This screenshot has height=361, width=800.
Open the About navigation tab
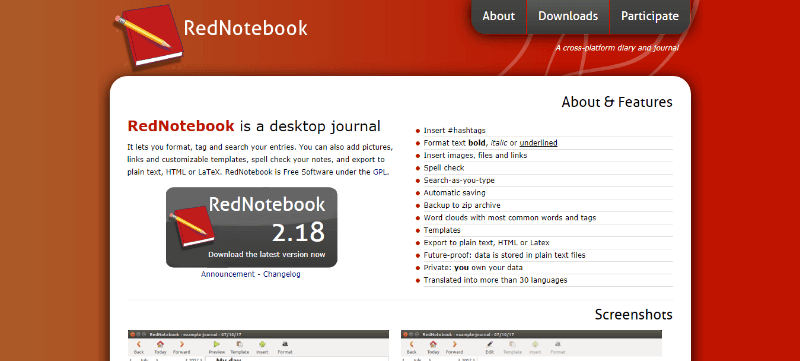pos(498,16)
